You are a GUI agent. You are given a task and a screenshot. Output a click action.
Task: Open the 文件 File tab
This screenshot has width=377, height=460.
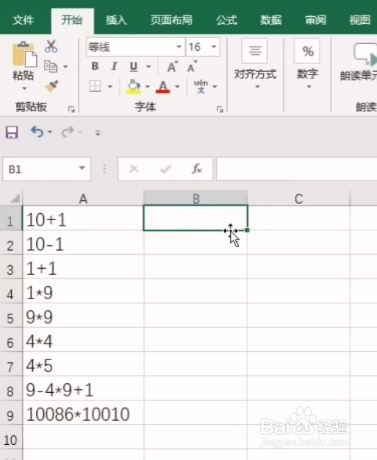click(23, 20)
